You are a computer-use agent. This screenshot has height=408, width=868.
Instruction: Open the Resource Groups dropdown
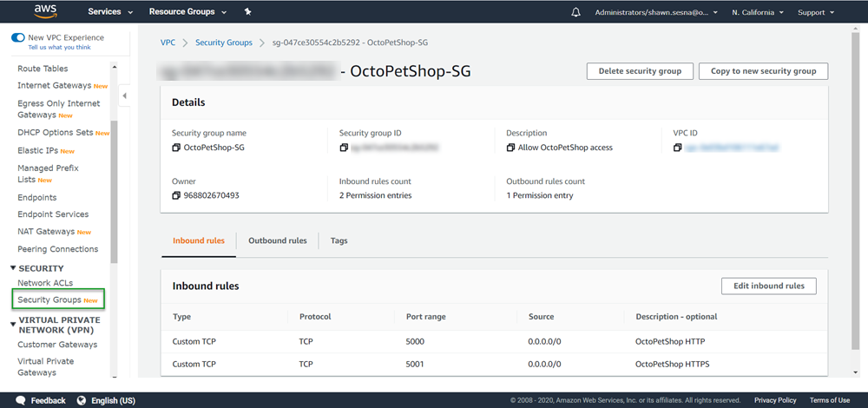[x=187, y=11]
